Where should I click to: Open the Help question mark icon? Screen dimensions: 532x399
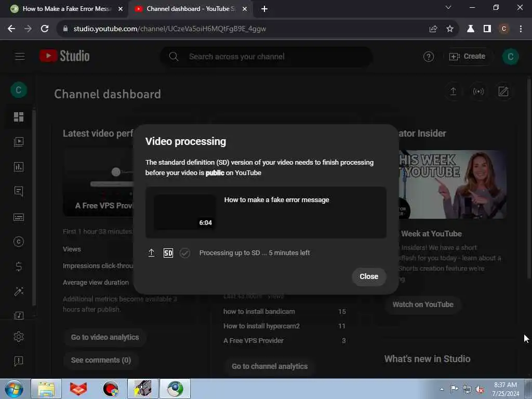[x=428, y=57]
